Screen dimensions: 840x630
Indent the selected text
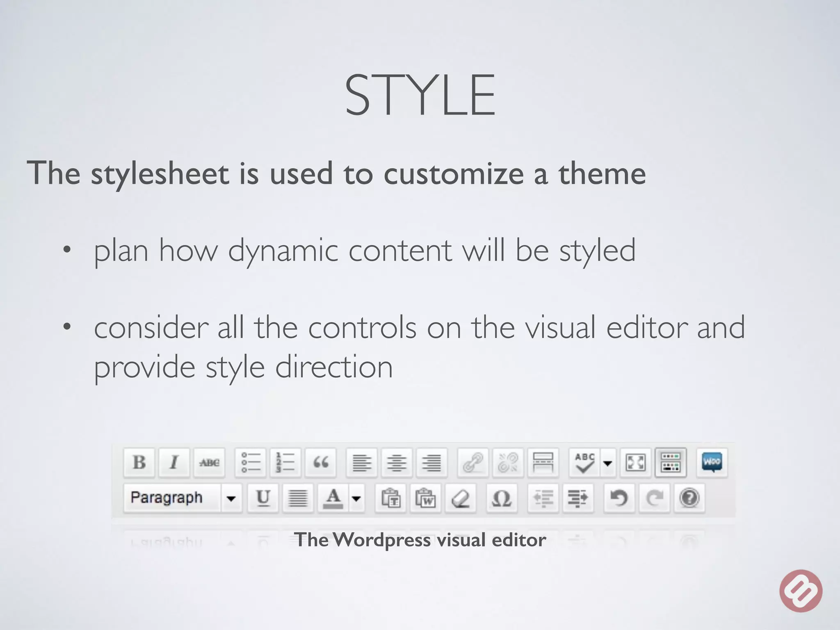[x=578, y=498]
